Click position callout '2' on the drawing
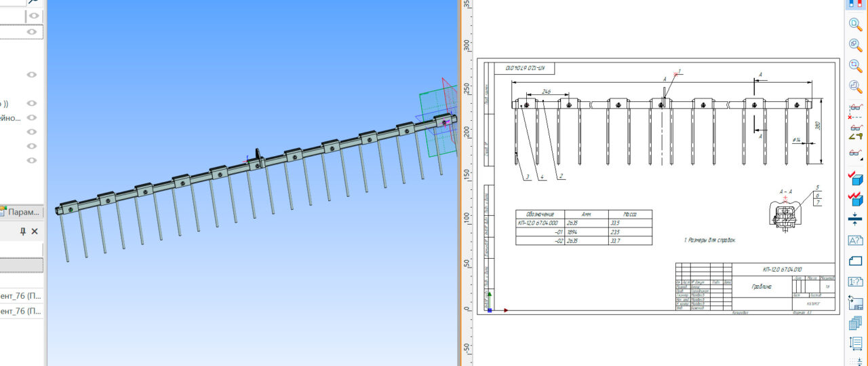Image resolution: width=868 pixels, height=366 pixels. coord(562,177)
